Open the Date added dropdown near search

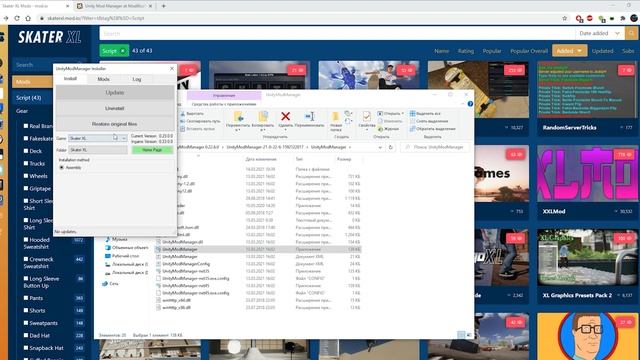coord(600,33)
